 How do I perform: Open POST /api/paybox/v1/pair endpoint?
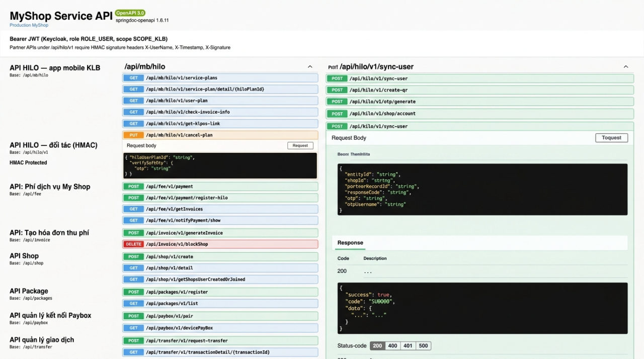click(220, 316)
